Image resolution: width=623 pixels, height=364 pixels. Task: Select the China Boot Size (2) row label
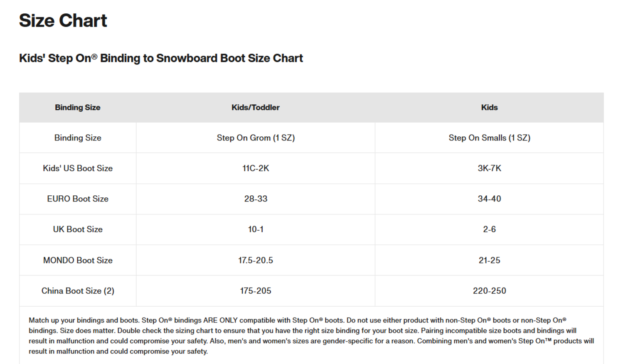(x=78, y=291)
